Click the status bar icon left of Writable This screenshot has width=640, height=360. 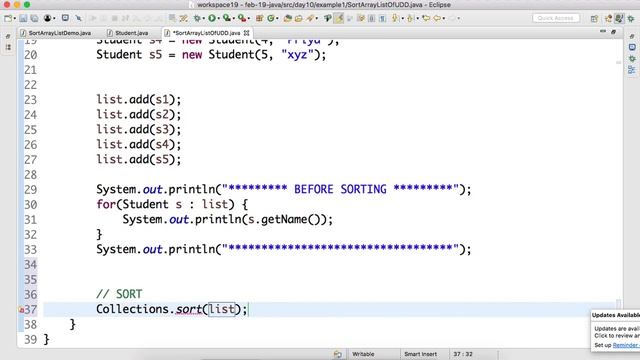click(x=337, y=354)
